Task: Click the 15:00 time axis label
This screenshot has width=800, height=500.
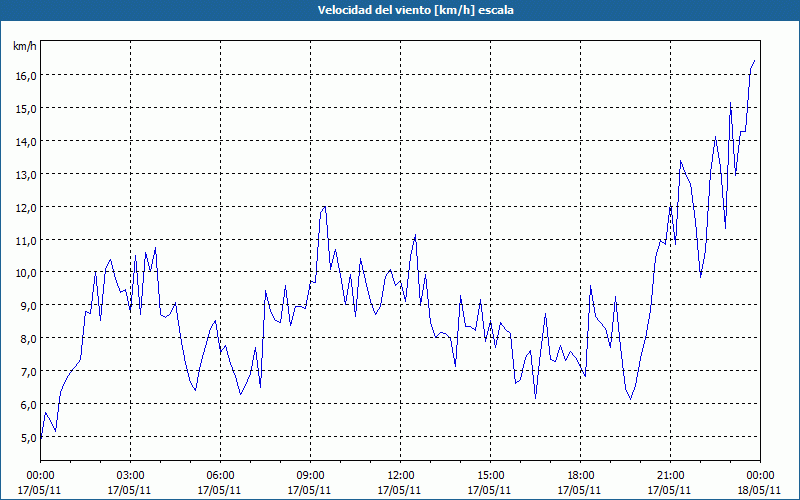Action: pyautogui.click(x=490, y=476)
